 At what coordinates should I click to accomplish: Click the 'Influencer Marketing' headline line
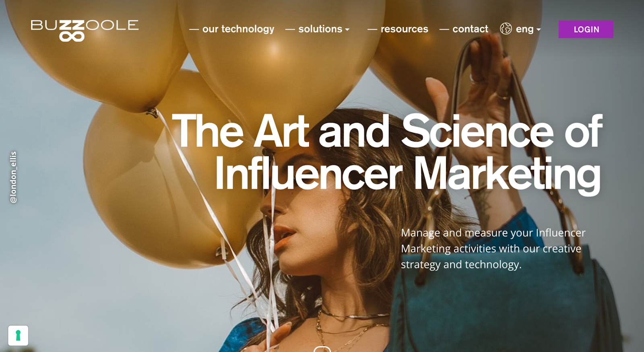(408, 173)
